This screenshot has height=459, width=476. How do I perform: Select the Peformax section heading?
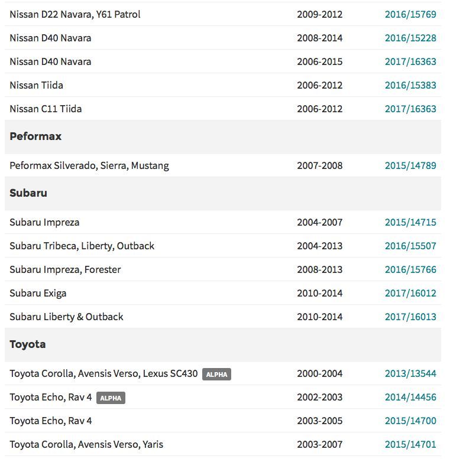35,136
